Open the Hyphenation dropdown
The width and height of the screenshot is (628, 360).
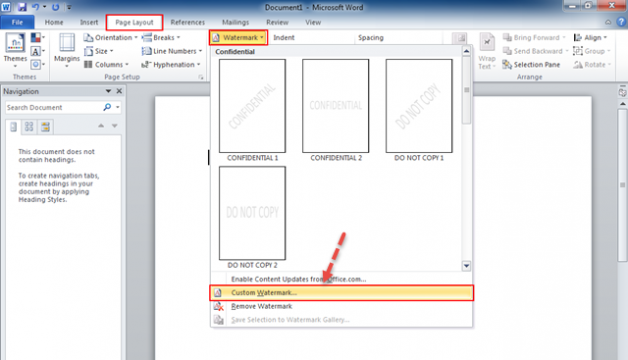171,64
